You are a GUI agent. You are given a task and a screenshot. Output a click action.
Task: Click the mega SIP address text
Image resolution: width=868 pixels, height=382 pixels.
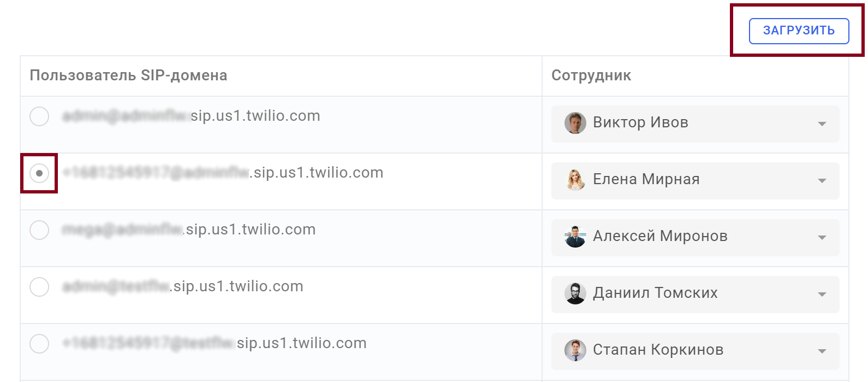[x=189, y=230]
